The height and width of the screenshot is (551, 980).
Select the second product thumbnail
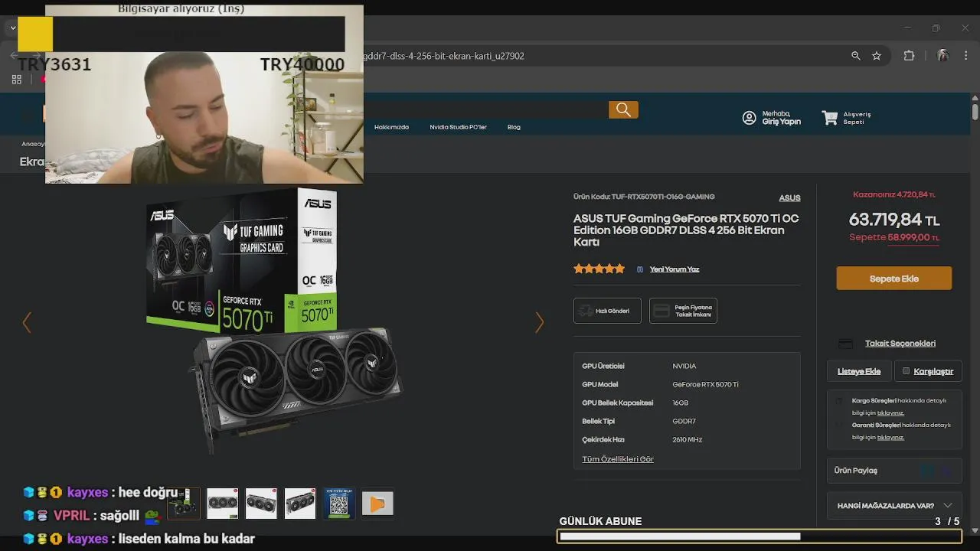(x=223, y=504)
